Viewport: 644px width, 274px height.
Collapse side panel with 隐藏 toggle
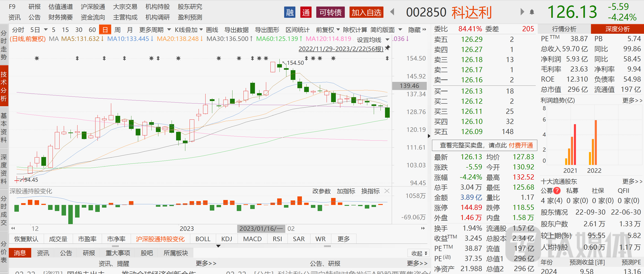[417, 30]
